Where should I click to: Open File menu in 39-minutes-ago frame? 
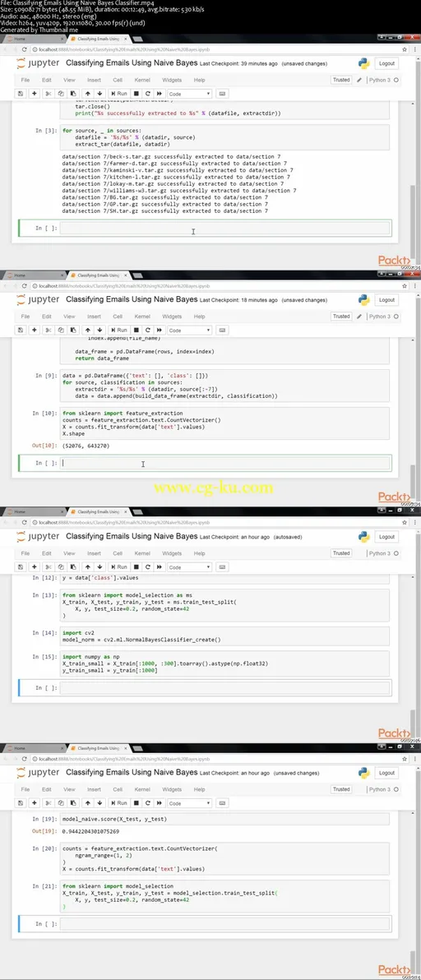coord(25,80)
